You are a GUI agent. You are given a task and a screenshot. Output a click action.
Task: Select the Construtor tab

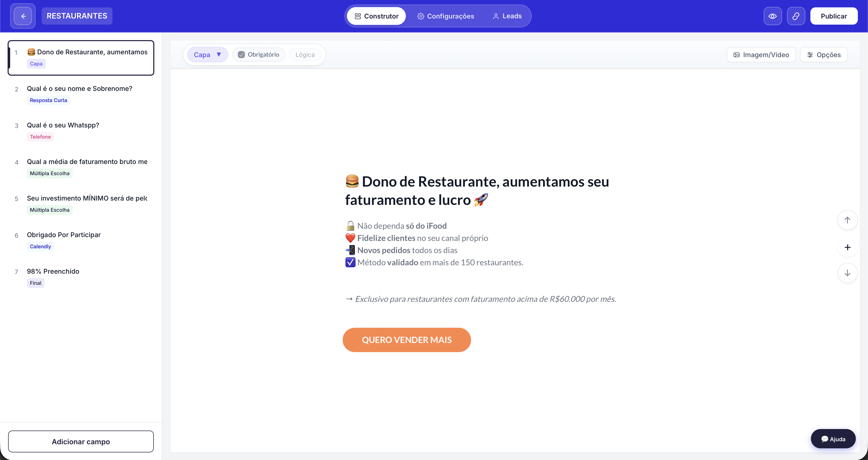pos(376,16)
